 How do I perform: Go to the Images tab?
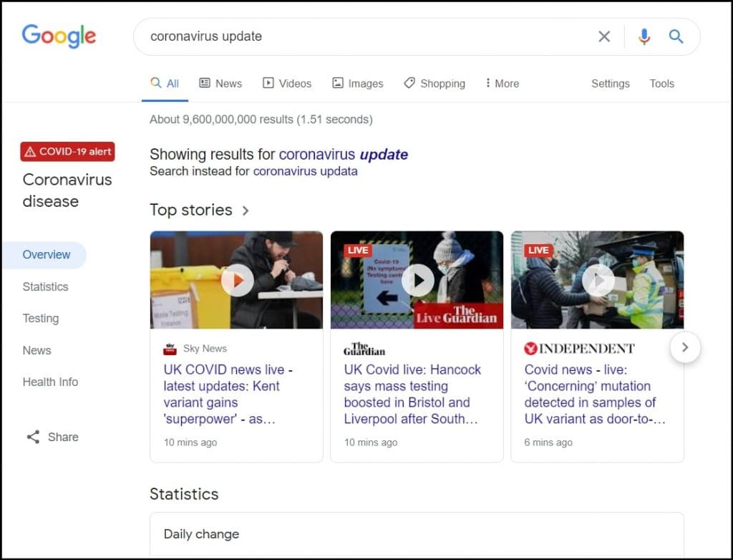358,83
